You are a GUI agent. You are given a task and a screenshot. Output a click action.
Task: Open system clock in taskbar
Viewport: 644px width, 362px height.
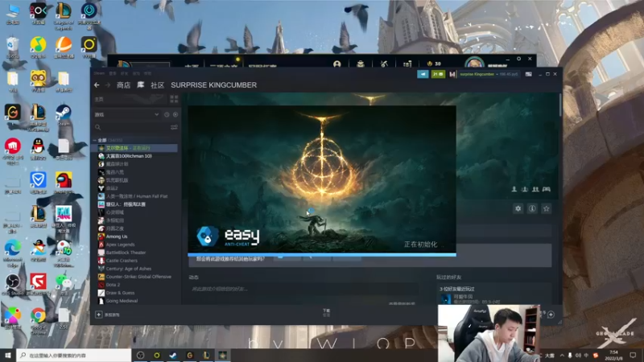(x=614, y=355)
